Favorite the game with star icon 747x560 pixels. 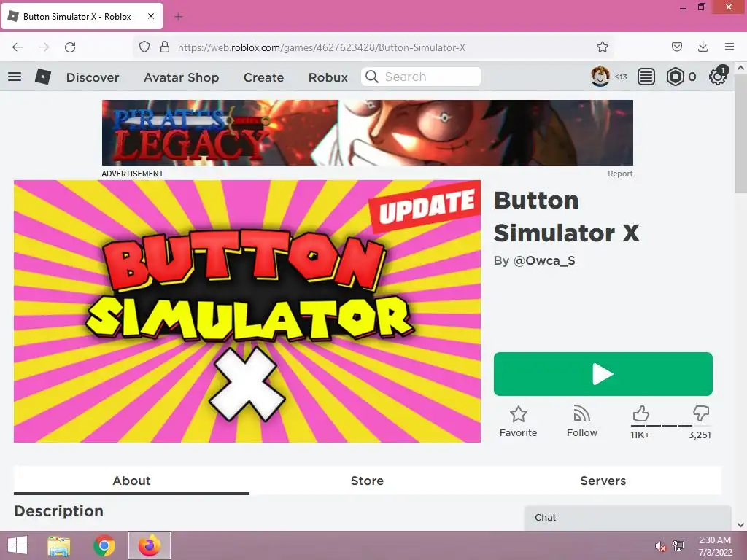(x=519, y=414)
